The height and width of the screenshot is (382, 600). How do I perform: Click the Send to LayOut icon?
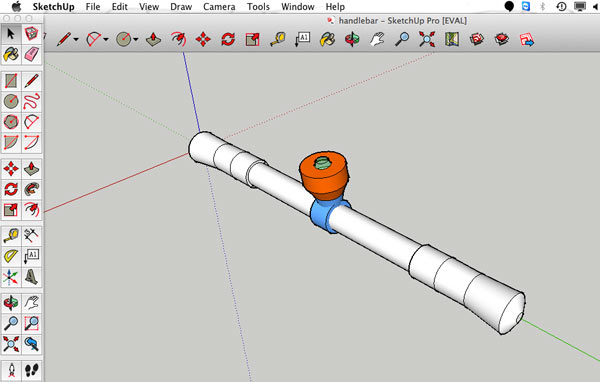[527, 39]
